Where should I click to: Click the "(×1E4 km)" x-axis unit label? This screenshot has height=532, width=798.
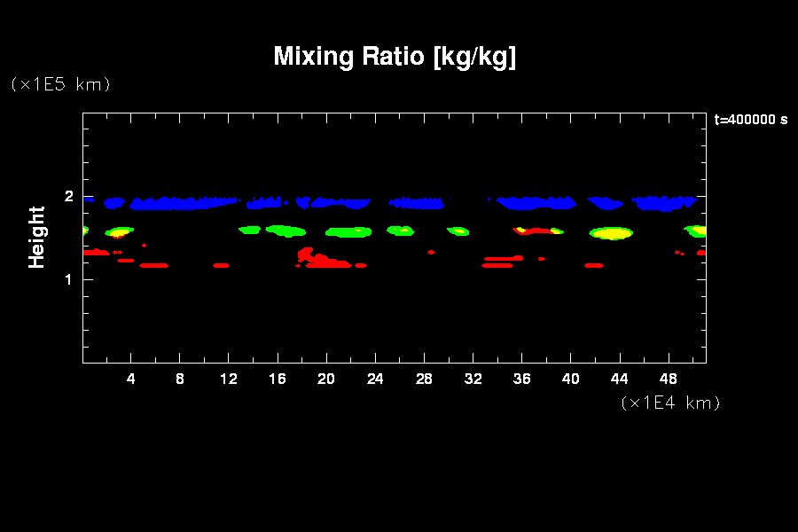coord(670,403)
